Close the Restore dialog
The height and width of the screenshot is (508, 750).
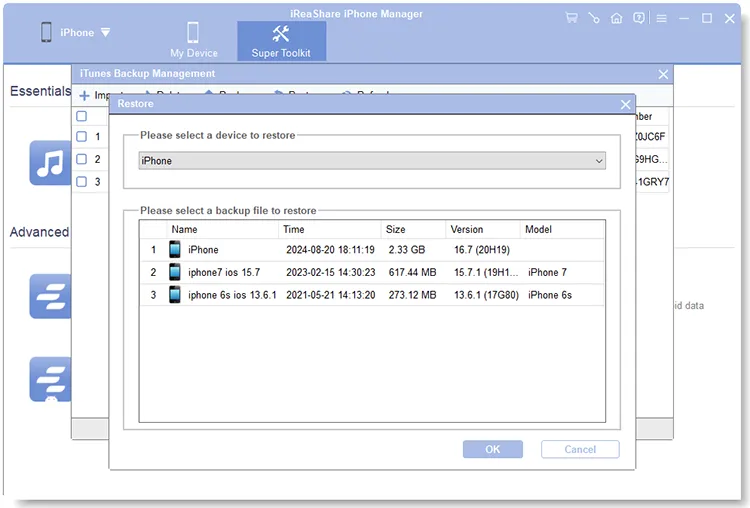tap(625, 104)
